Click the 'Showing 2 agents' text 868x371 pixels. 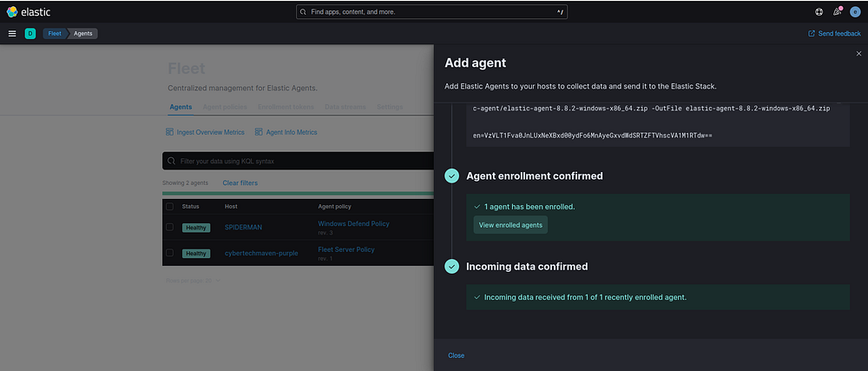click(x=185, y=182)
